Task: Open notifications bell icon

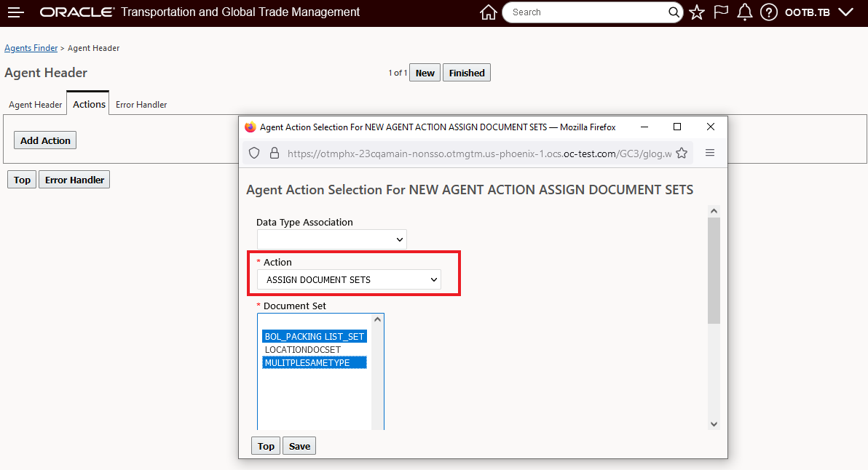Action: point(744,12)
